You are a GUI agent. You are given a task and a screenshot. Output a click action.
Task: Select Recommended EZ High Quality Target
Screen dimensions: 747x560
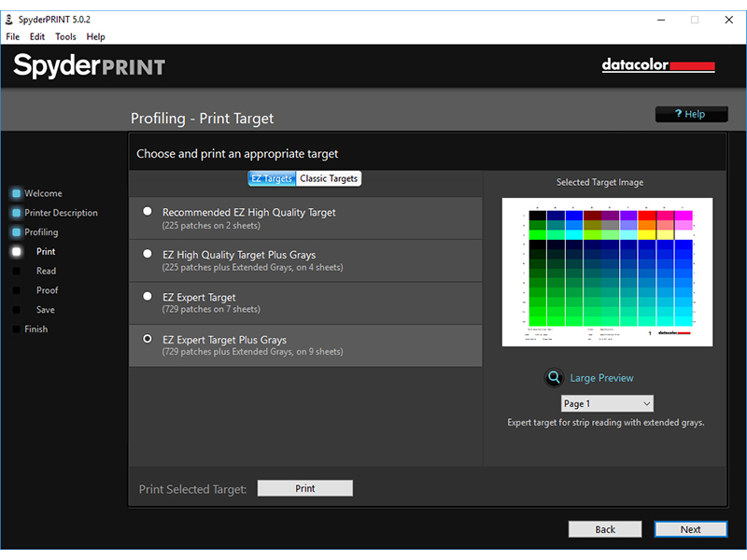pos(148,212)
